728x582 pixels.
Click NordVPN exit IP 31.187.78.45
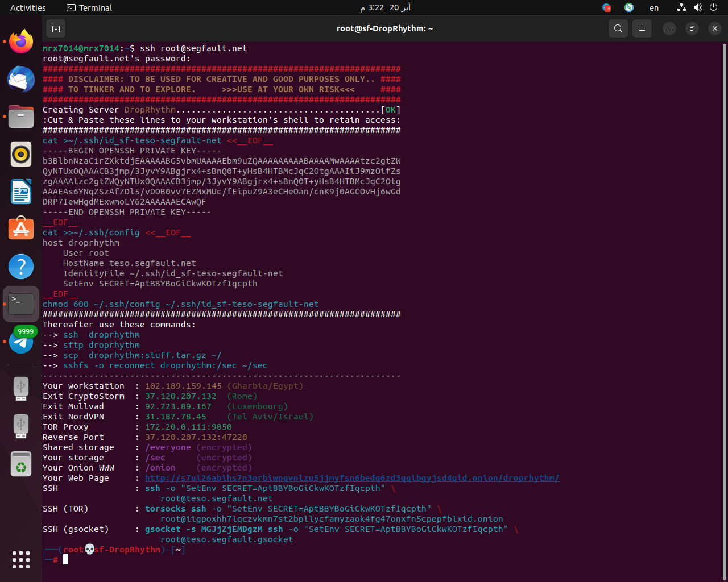click(x=176, y=417)
